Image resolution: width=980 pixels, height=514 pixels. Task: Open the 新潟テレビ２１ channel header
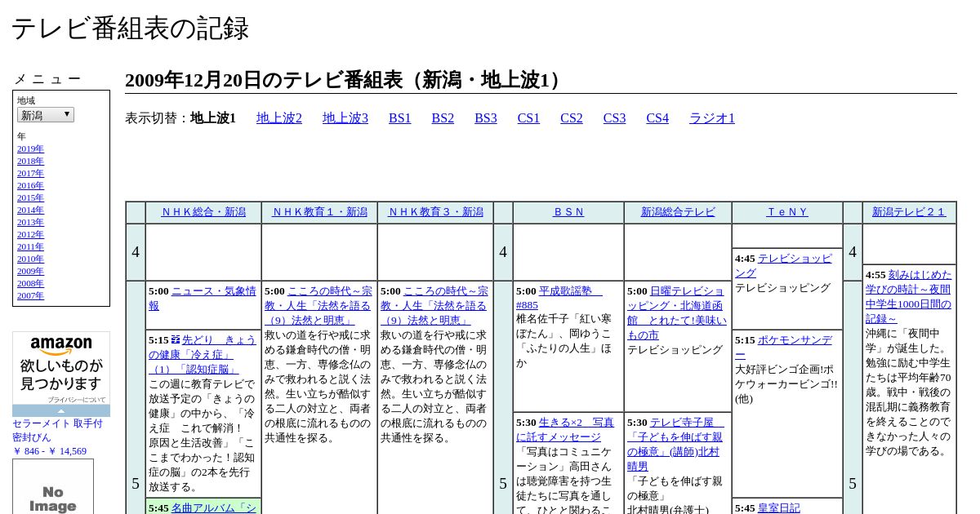click(x=909, y=212)
